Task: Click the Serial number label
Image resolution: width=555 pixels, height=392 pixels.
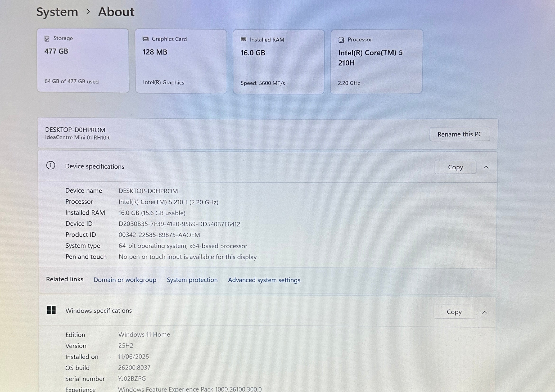Action: click(85, 379)
